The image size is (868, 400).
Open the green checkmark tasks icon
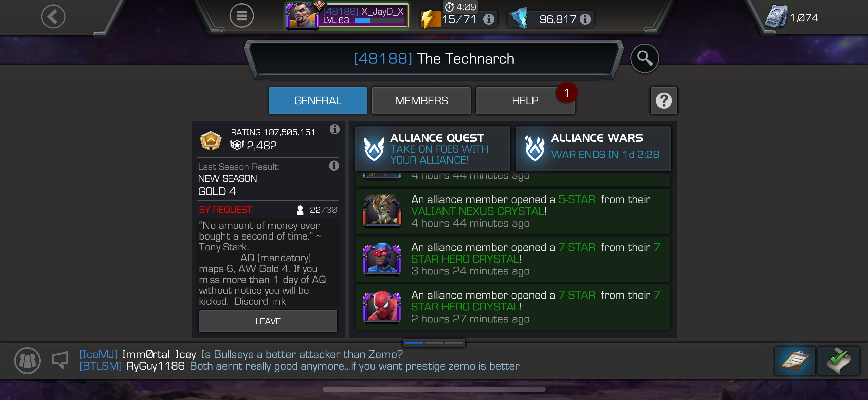[838, 361]
